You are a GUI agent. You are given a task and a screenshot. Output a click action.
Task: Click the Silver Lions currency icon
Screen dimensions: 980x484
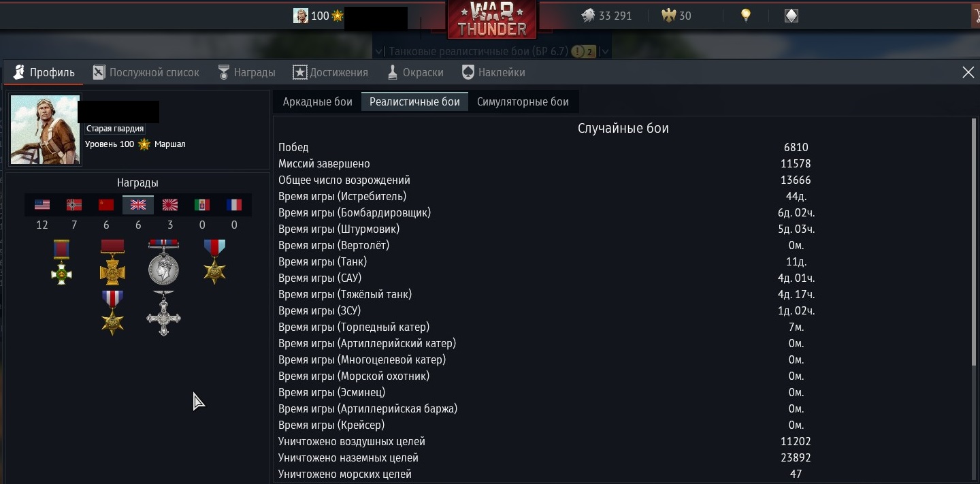(588, 16)
